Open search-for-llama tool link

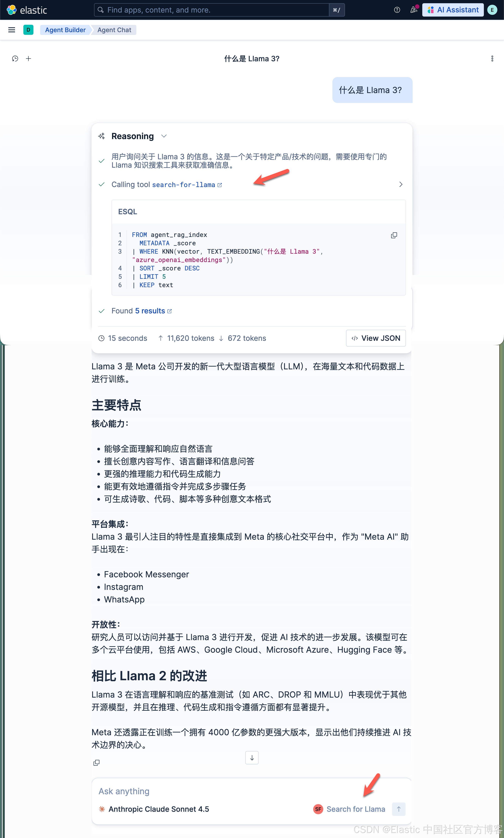[x=184, y=185]
